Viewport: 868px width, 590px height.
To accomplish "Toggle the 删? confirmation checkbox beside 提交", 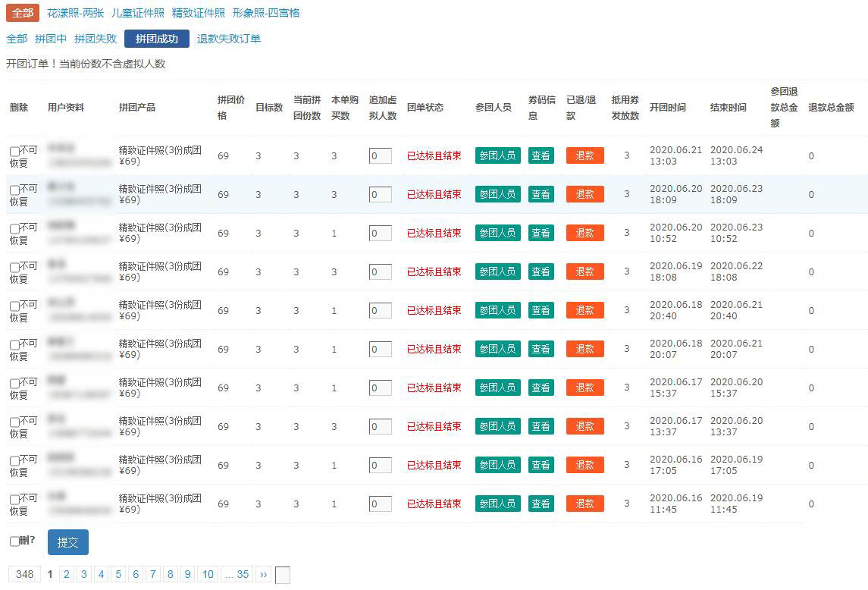I will coord(14,541).
